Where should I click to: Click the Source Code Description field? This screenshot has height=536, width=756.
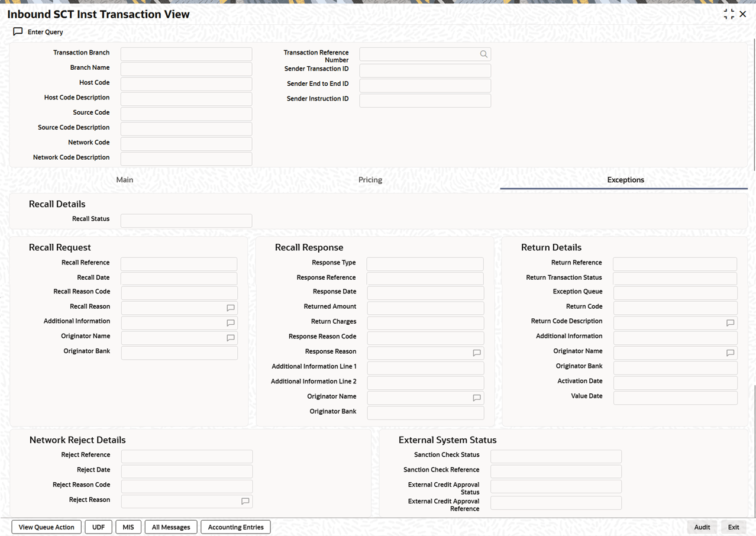pos(186,129)
